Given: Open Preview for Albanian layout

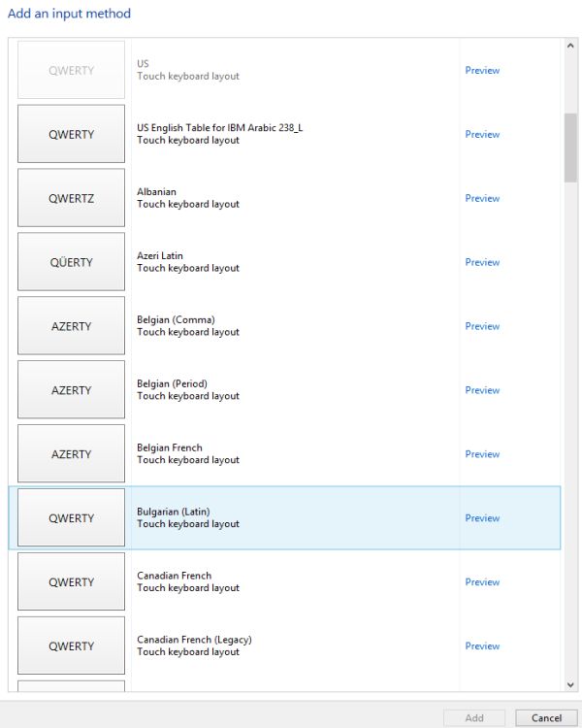Looking at the screenshot, I should 482,198.
